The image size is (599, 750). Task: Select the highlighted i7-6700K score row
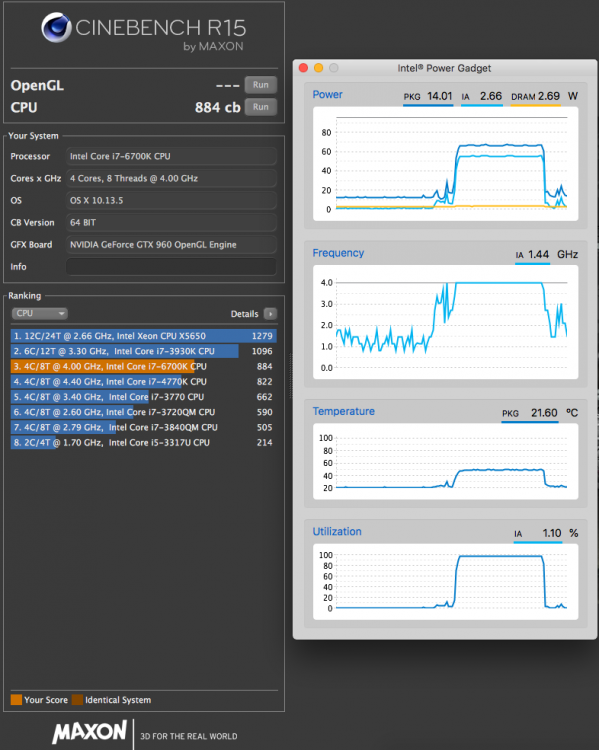pyautogui.click(x=143, y=366)
